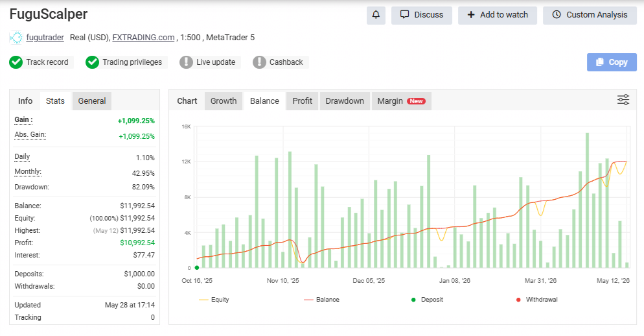Click the notification bell icon
644x336 pixels.
tap(376, 15)
